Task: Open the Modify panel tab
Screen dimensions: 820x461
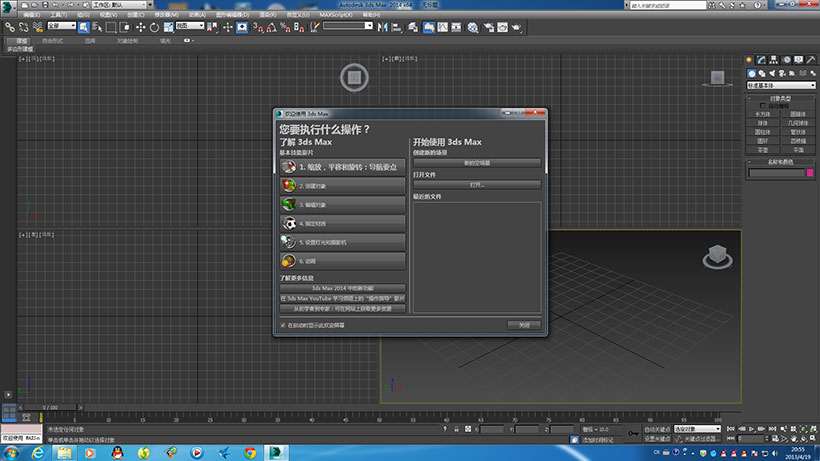Action: pos(761,60)
